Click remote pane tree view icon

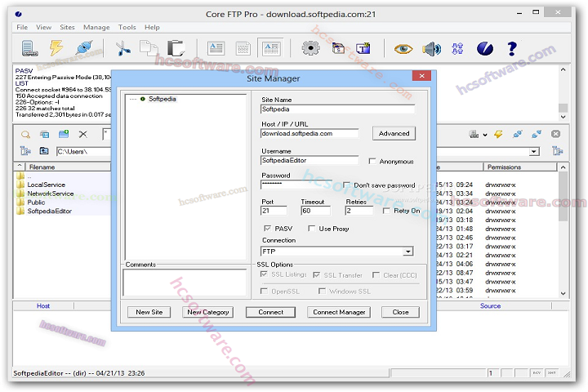point(558,151)
